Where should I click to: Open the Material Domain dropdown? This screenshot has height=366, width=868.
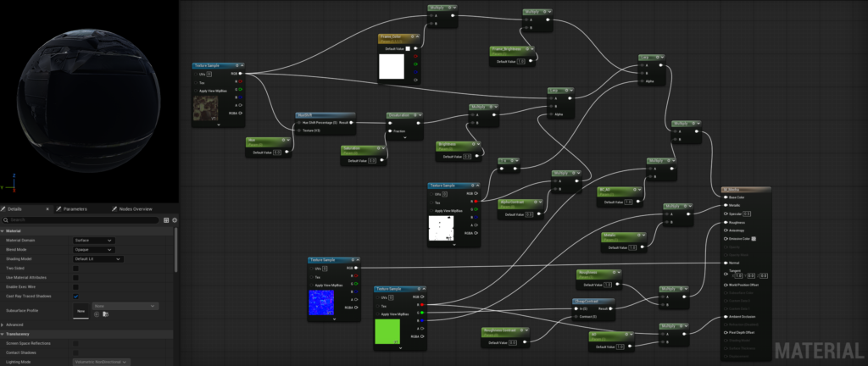[x=94, y=241]
